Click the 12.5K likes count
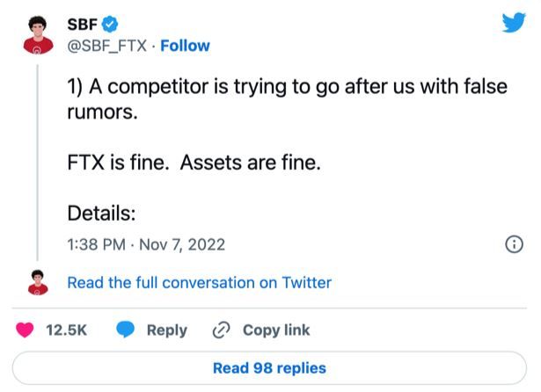541x392 pixels. 66,330
